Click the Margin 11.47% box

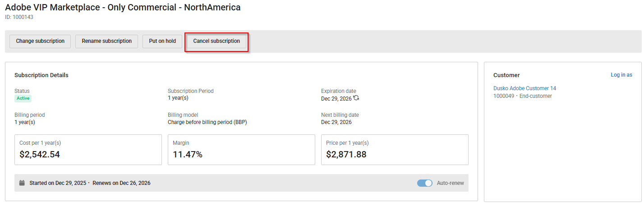click(241, 150)
